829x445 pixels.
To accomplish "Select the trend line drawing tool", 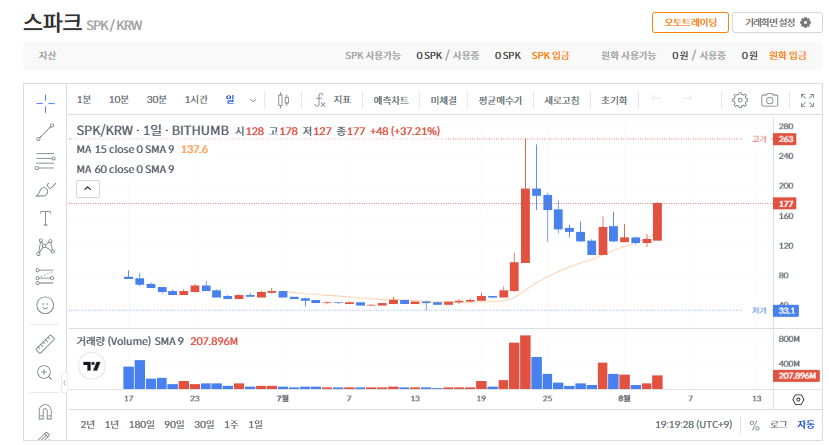I will (x=45, y=132).
